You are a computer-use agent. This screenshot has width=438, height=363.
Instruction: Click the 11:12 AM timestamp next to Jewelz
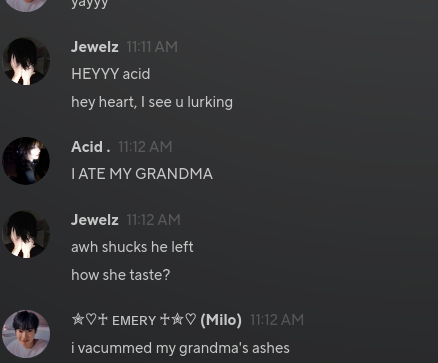153,220
